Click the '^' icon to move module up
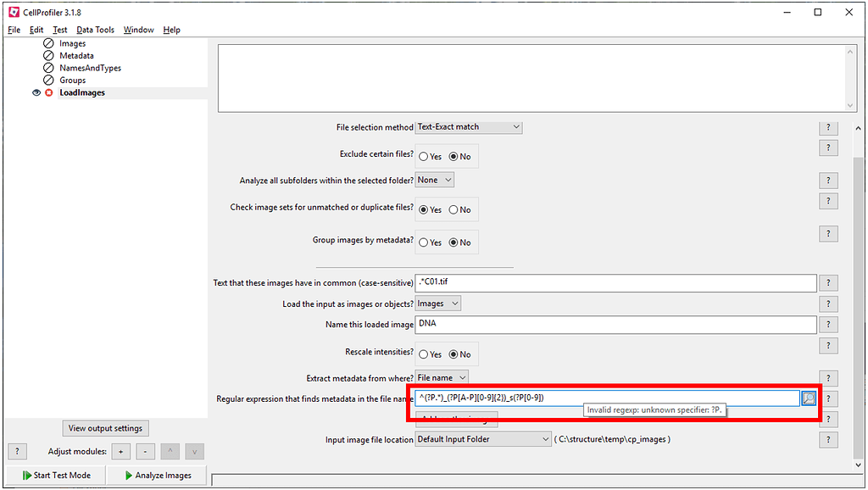868x490 pixels. (170, 451)
